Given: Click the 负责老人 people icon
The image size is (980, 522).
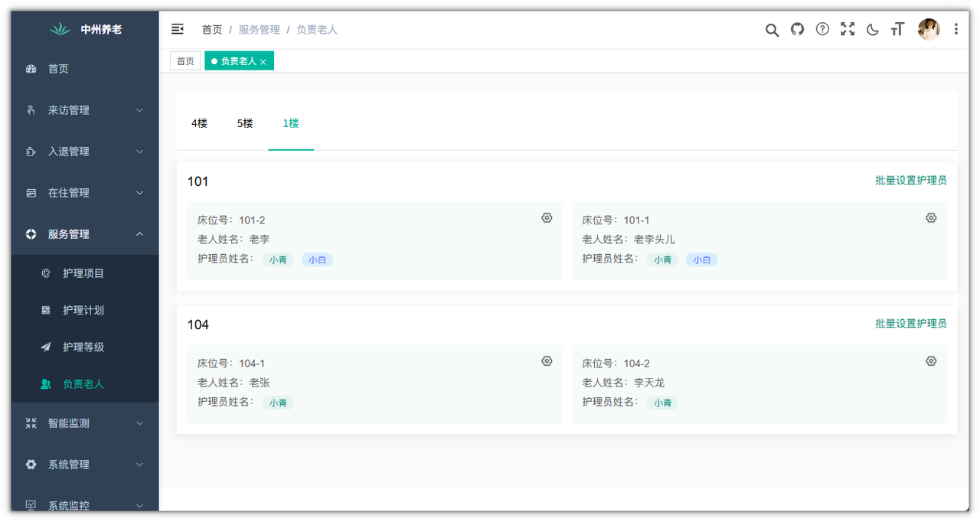Looking at the screenshot, I should (46, 383).
